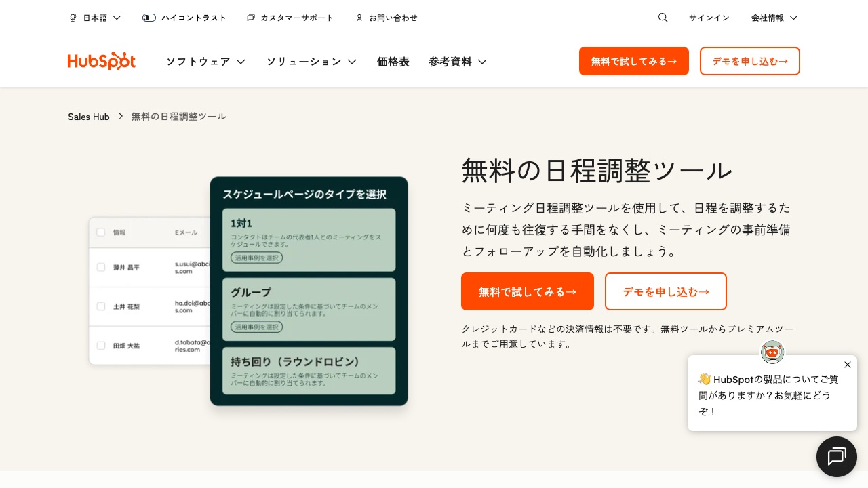The width and height of the screenshot is (868, 488).
Task: Click the globe language icon
Action: coord(73,18)
